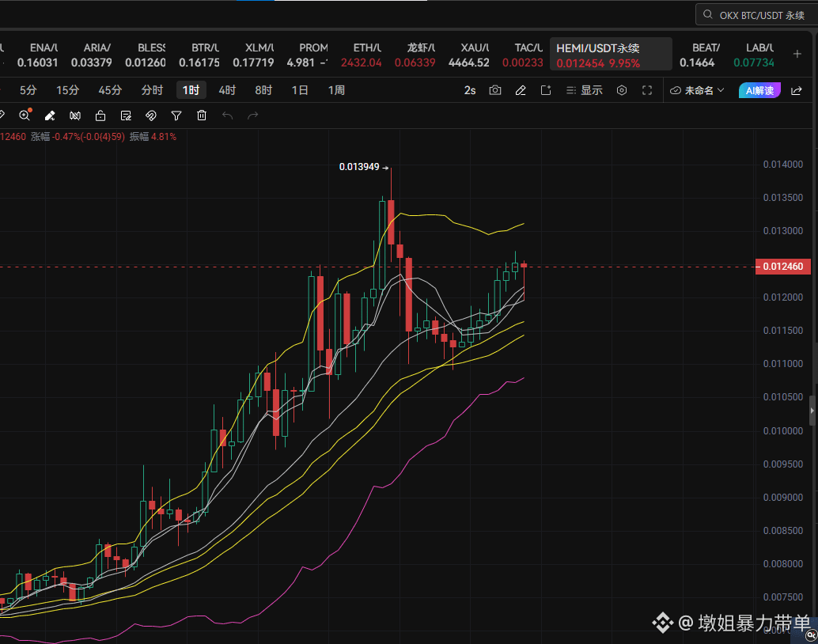Toggle the lock drawings padlock icon

[100, 116]
